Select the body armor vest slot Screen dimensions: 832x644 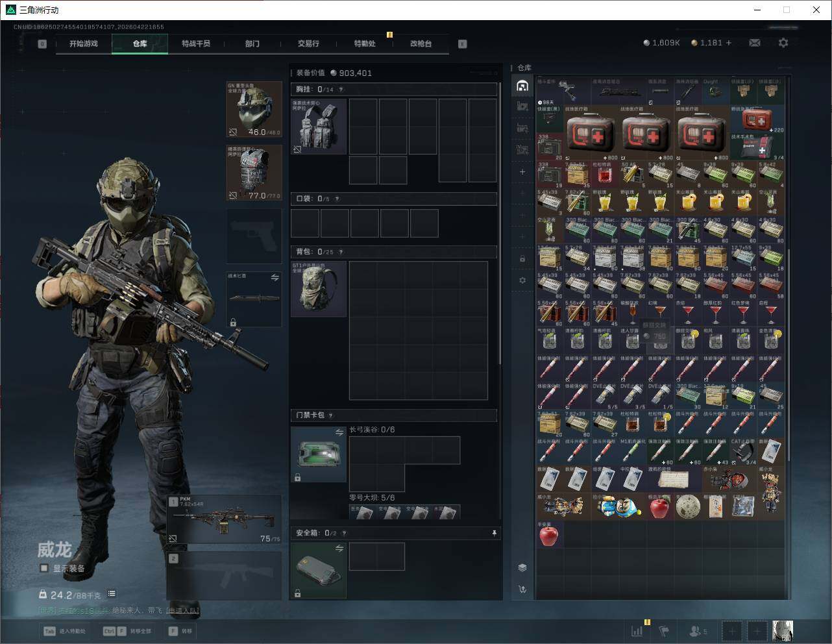tap(254, 173)
